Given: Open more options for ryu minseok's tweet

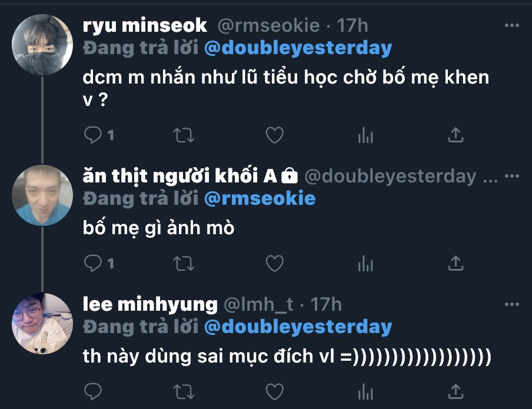Looking at the screenshot, I should (512, 26).
